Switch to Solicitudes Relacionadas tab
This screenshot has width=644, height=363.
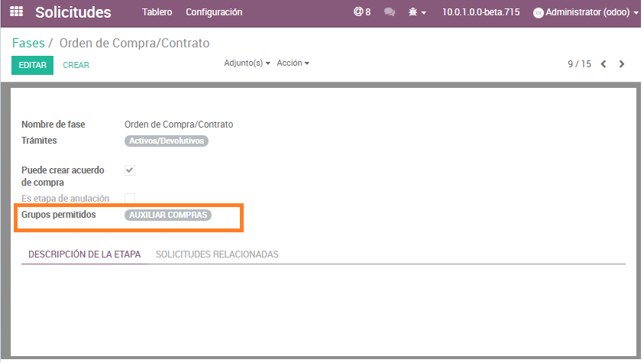point(217,254)
